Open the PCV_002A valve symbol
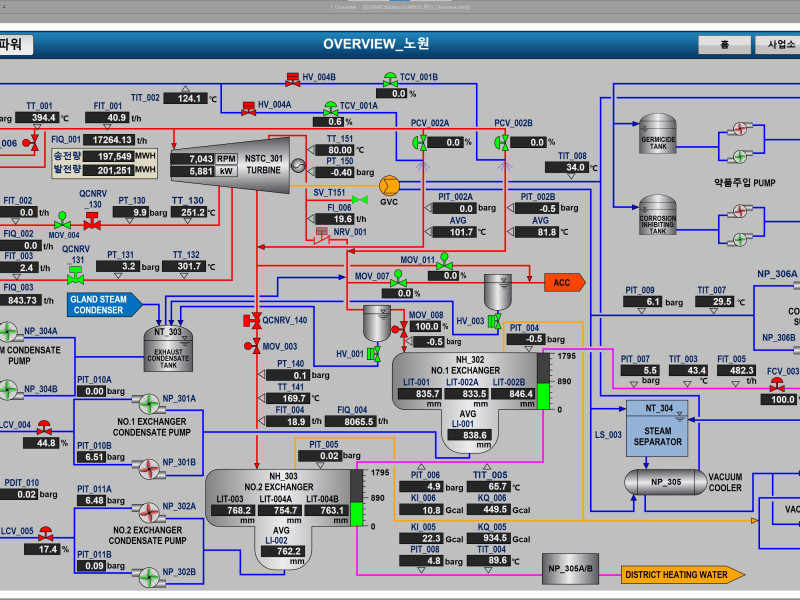The width and height of the screenshot is (800, 600). [419, 142]
